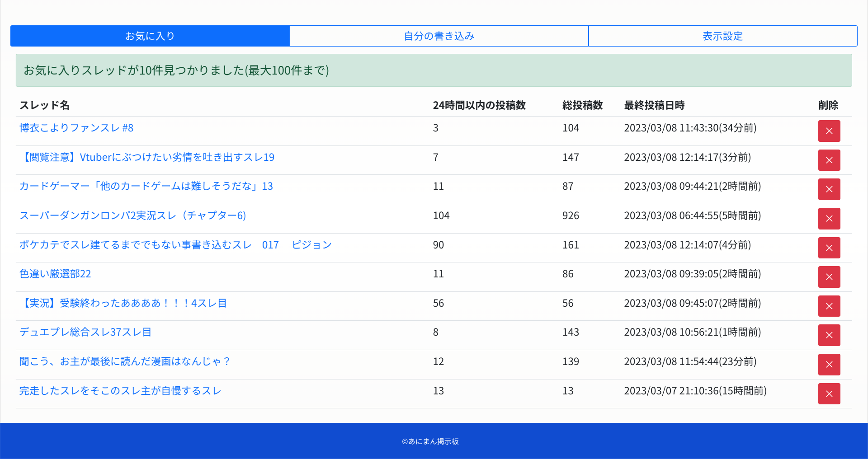Go to 完走したスレをそこのスレ主が自慢するスレ
868x459 pixels.
[120, 391]
